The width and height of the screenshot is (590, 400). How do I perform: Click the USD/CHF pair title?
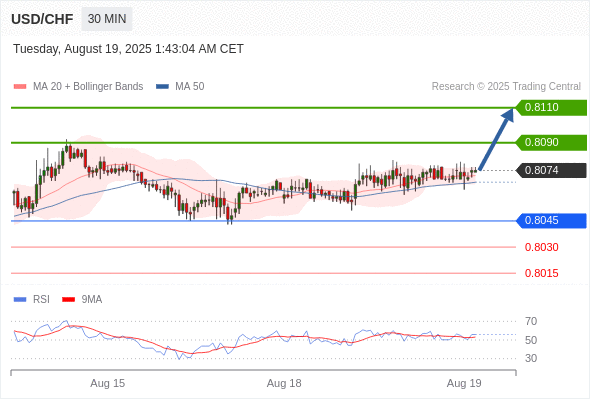tap(42, 19)
